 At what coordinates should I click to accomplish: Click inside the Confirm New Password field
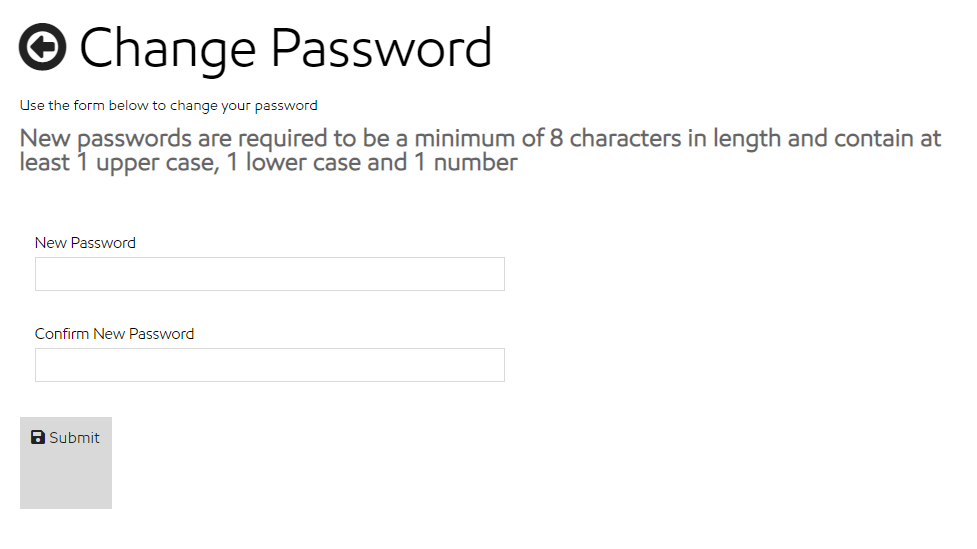tap(269, 365)
